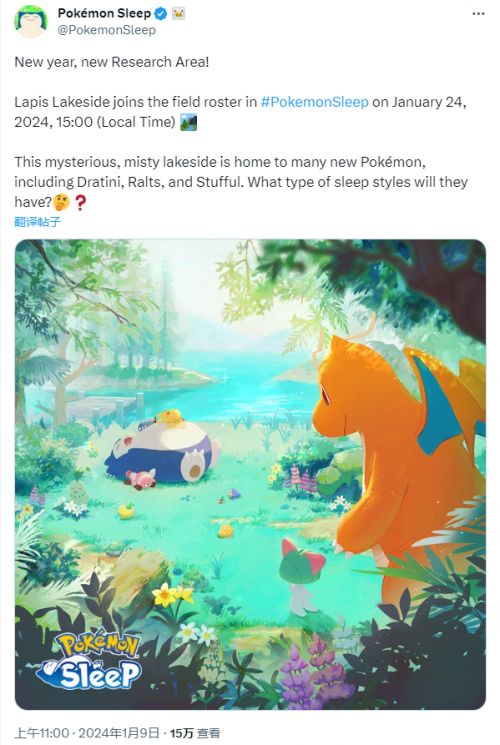Click the affiliate badge beside the verified checkmark
The height and width of the screenshot is (745, 500).
click(x=178, y=14)
